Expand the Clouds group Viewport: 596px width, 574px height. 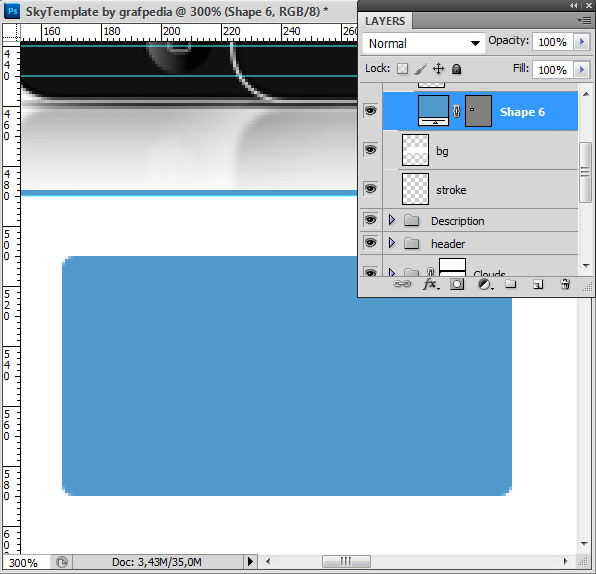392,272
